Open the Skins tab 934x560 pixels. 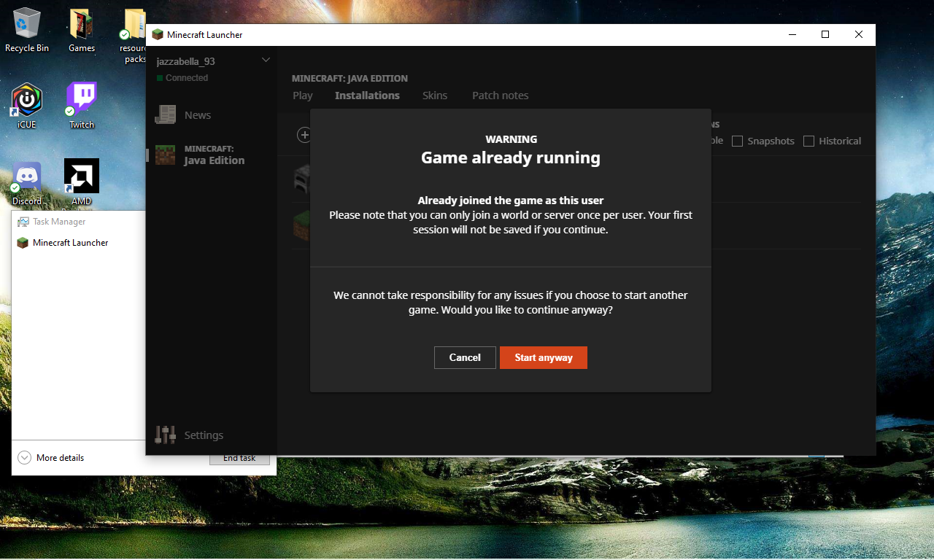pyautogui.click(x=435, y=96)
